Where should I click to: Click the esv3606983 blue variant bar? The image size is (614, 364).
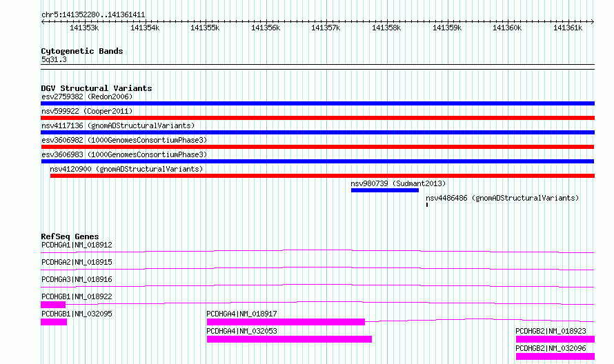coord(317,161)
